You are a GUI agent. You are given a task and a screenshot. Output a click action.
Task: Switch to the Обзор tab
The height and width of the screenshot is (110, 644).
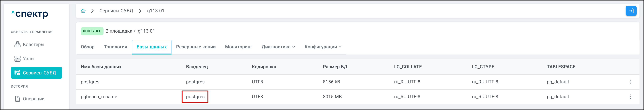coord(87,47)
